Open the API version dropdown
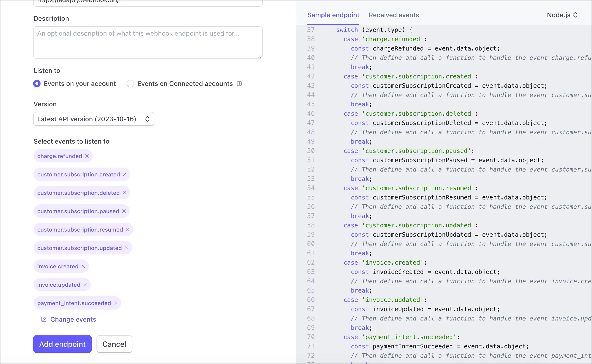This screenshot has width=592, height=364. 93,119
